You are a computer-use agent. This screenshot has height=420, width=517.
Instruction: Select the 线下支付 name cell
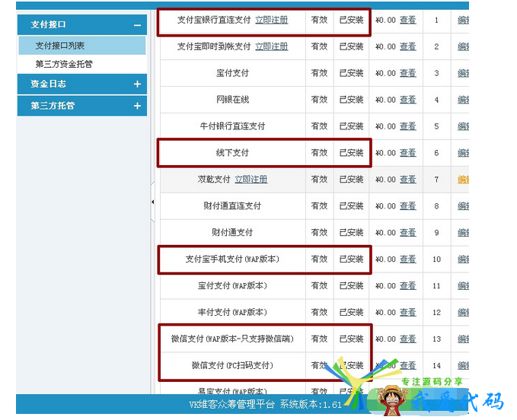(233, 153)
